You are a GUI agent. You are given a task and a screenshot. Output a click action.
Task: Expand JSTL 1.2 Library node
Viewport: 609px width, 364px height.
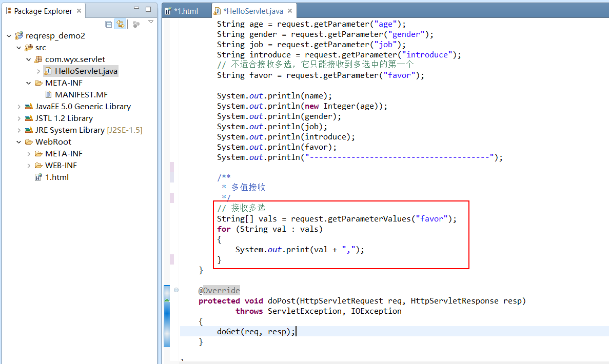(18, 118)
